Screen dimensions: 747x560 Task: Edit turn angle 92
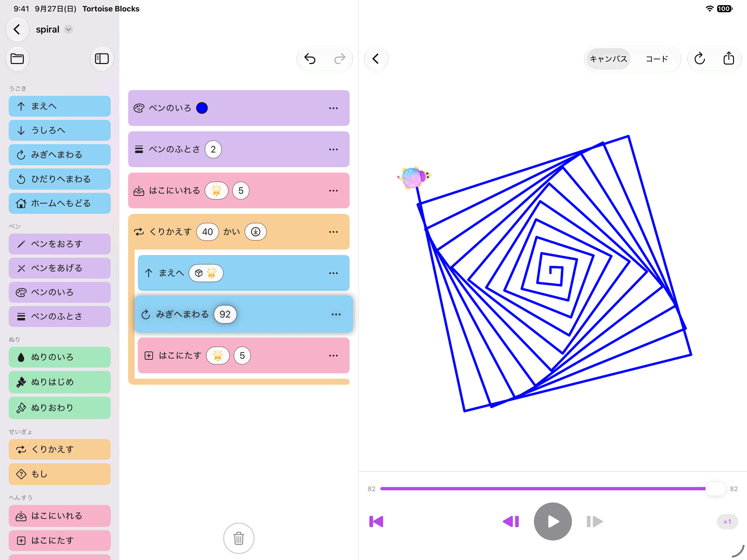(225, 315)
